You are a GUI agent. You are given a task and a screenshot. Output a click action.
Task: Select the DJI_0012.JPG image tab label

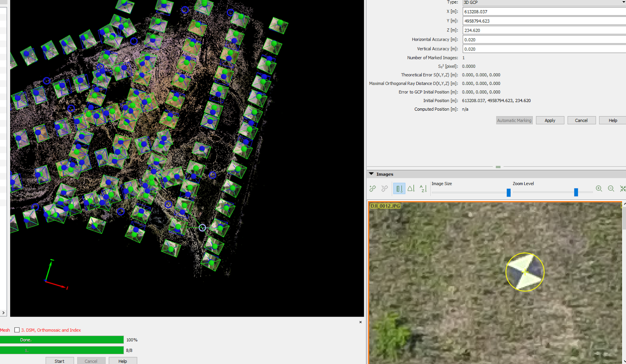[386, 206]
